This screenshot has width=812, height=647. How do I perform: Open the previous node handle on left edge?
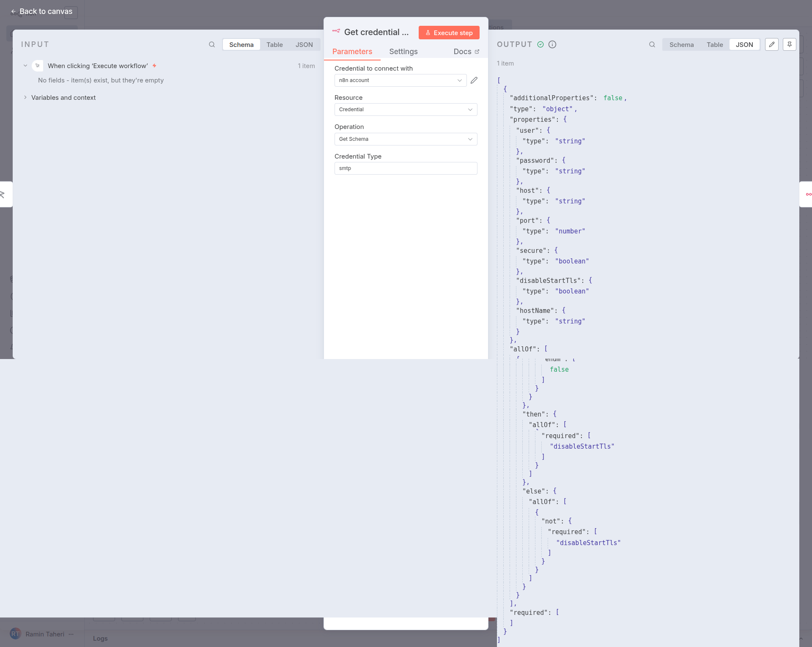4,194
